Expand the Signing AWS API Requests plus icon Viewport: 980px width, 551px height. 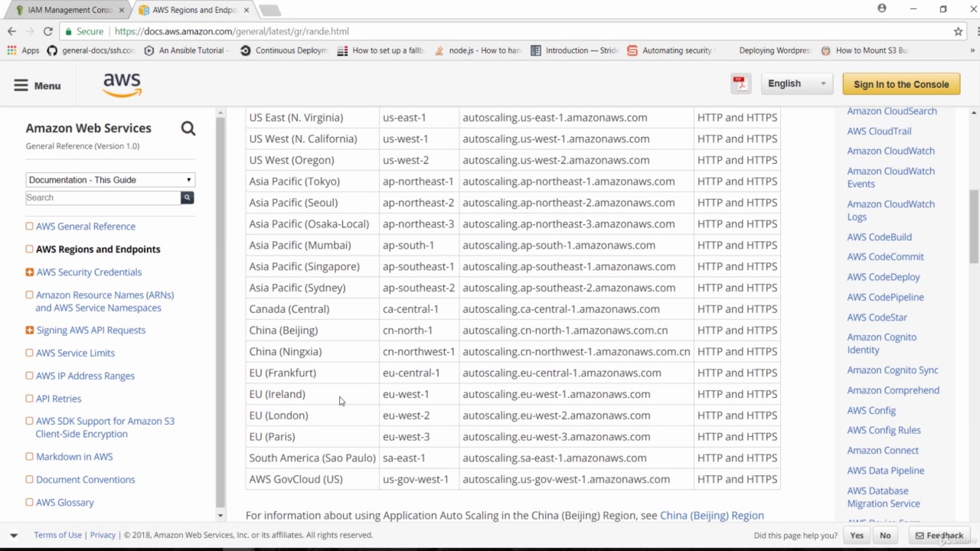click(29, 330)
